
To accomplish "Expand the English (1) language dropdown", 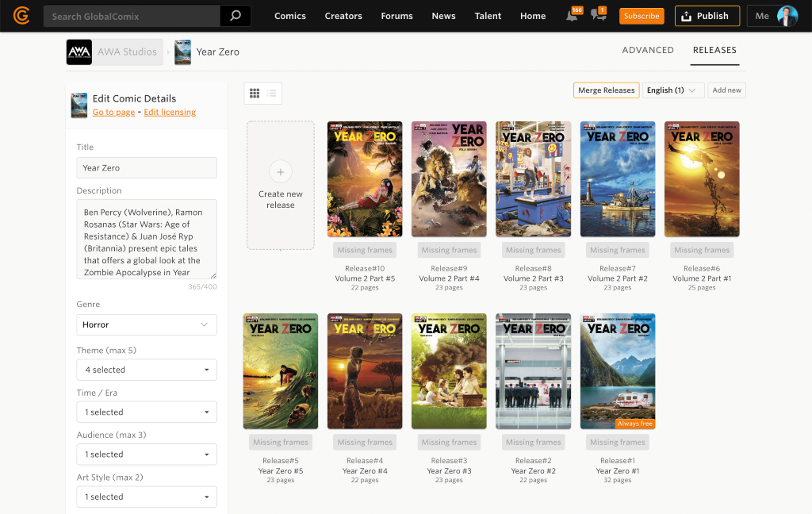I will pos(673,90).
